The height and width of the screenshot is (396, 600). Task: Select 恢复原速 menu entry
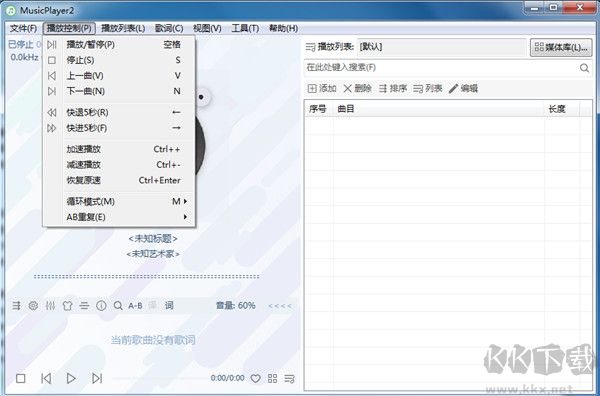coord(119,180)
